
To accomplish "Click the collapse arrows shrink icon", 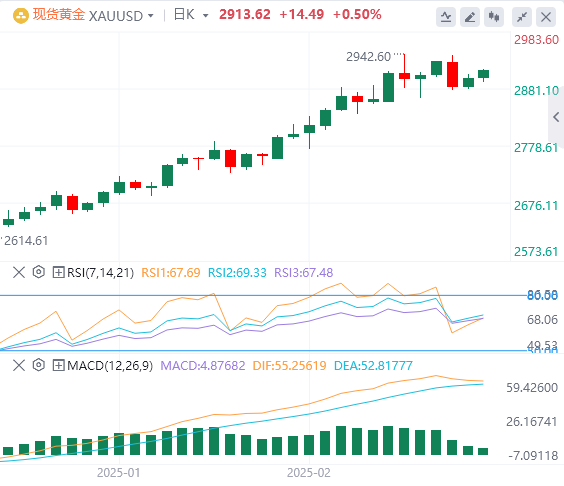I will (522, 17).
